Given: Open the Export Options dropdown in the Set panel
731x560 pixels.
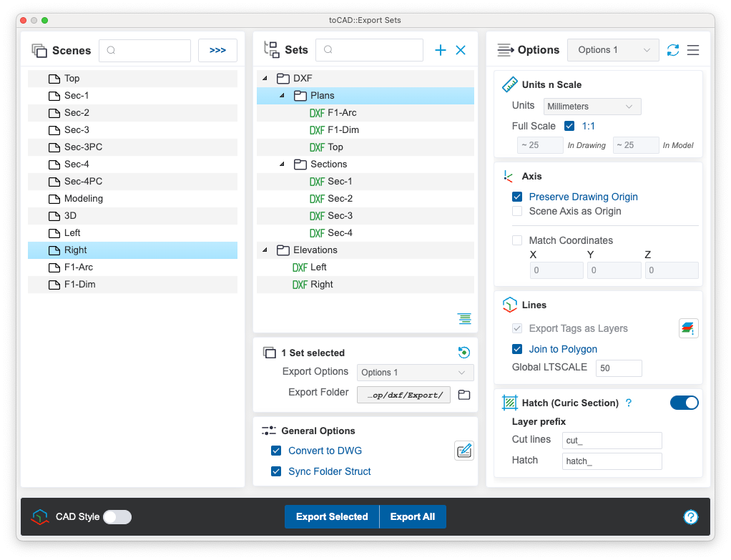Looking at the screenshot, I should (x=414, y=372).
